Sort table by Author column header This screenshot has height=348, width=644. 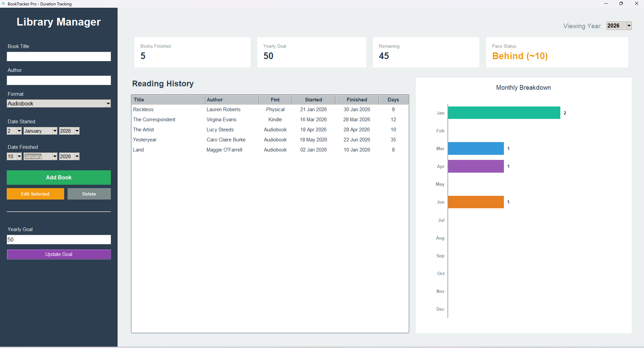point(232,100)
